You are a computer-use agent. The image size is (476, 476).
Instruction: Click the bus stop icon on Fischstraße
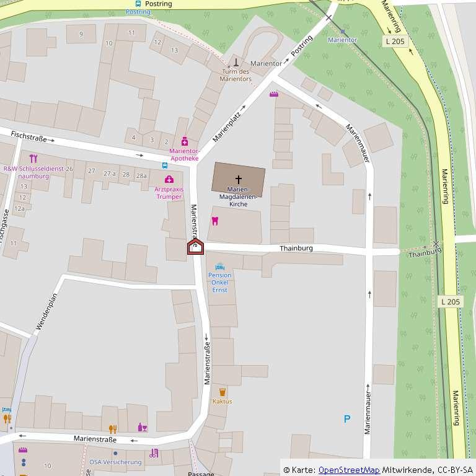164,165
